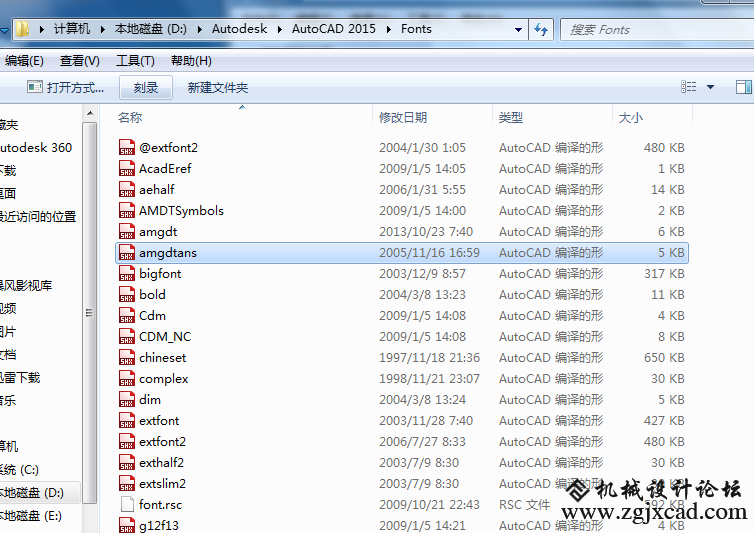This screenshot has height=533, width=754.
Task: Select the AMDTSymbols font file icon
Action: coord(127,211)
